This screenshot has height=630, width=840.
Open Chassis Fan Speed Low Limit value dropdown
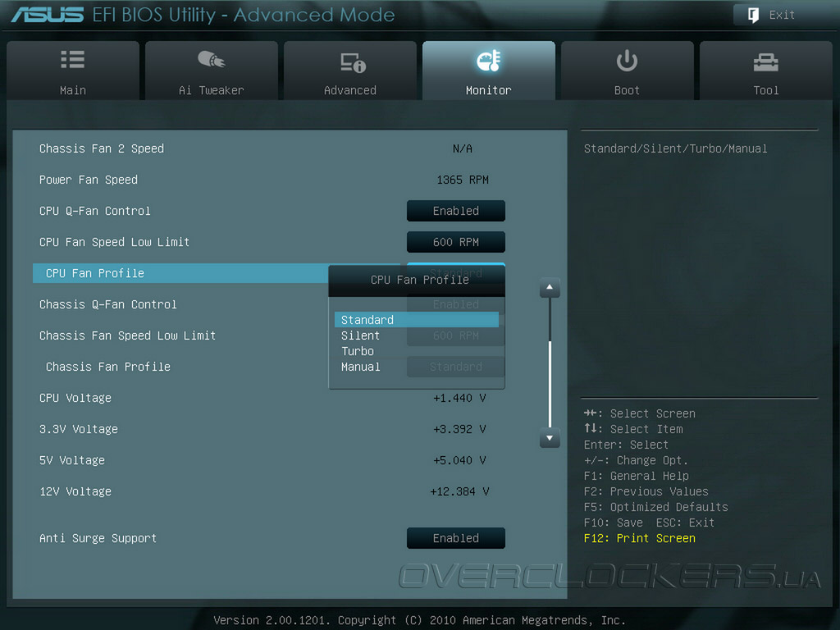tap(456, 336)
